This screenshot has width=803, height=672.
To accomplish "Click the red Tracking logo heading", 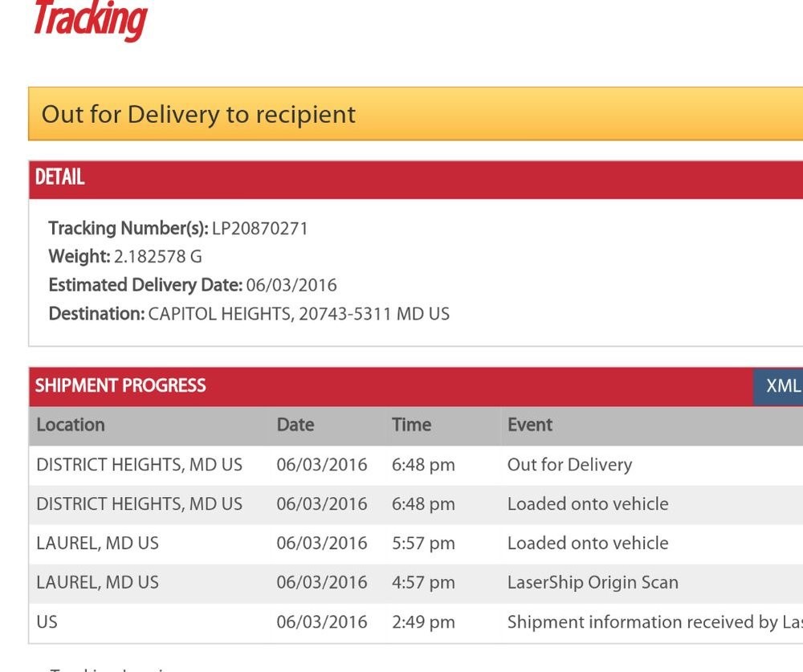I will point(89,20).
